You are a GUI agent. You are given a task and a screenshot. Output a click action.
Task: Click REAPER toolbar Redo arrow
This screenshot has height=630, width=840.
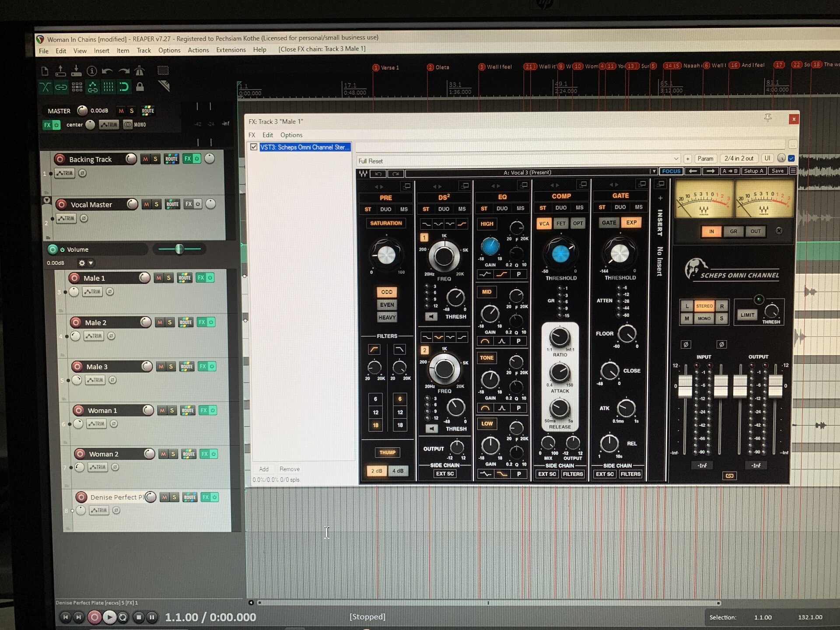124,71
